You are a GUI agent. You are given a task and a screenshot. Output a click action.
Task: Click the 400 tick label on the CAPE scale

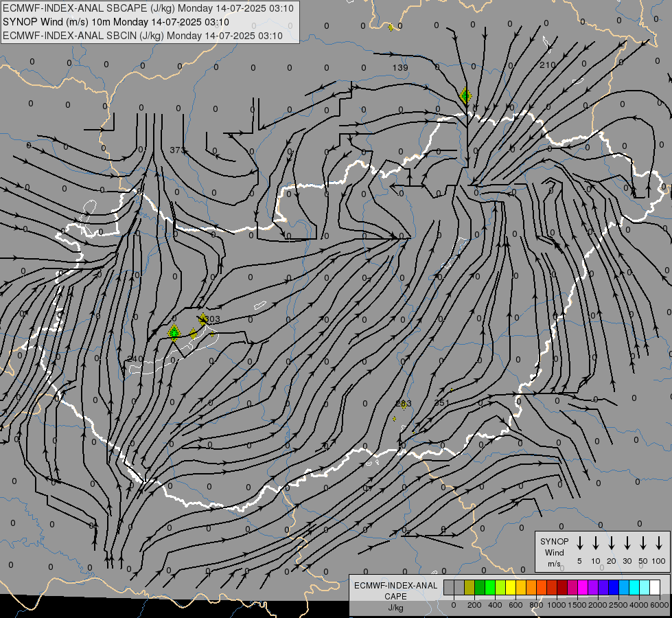[495, 605]
